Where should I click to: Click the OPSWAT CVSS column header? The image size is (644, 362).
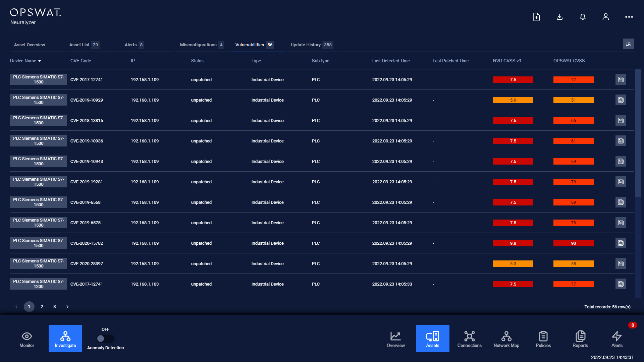pos(569,61)
